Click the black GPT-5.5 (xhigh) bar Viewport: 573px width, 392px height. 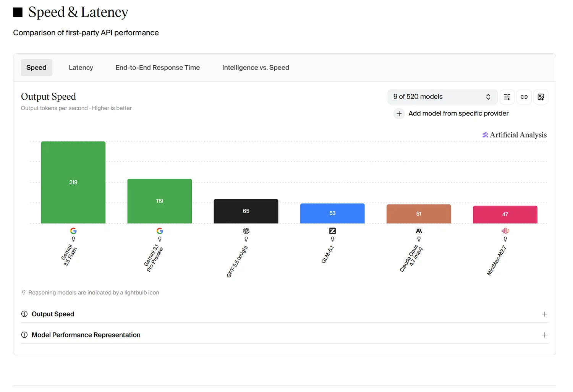[x=246, y=211]
